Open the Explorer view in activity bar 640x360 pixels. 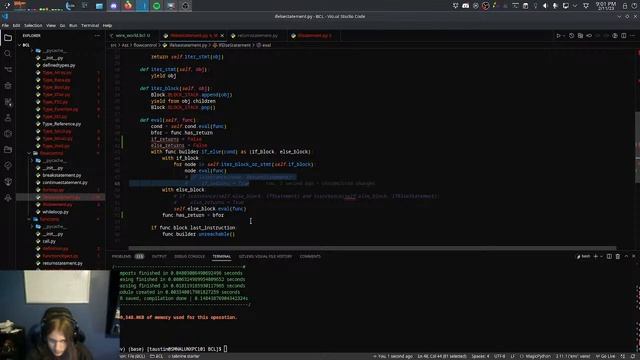[x=8, y=38]
